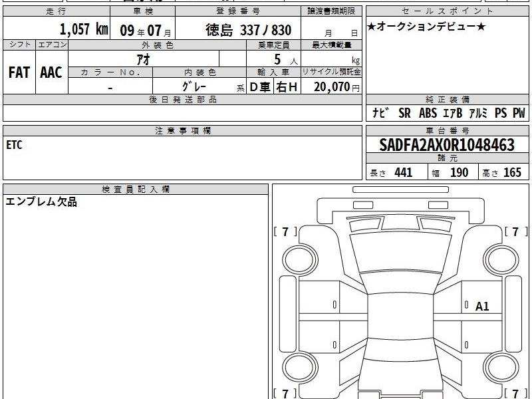Click the A1 damage mark on diagram
The height and width of the screenshot is (399, 532).
[481, 307]
